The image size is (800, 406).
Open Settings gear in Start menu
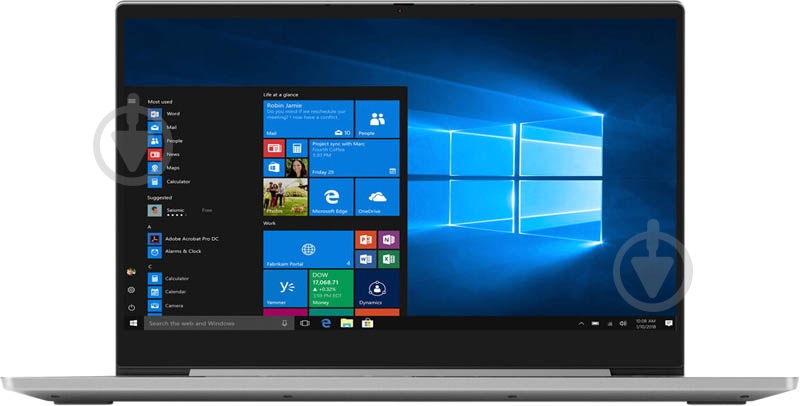(x=131, y=290)
